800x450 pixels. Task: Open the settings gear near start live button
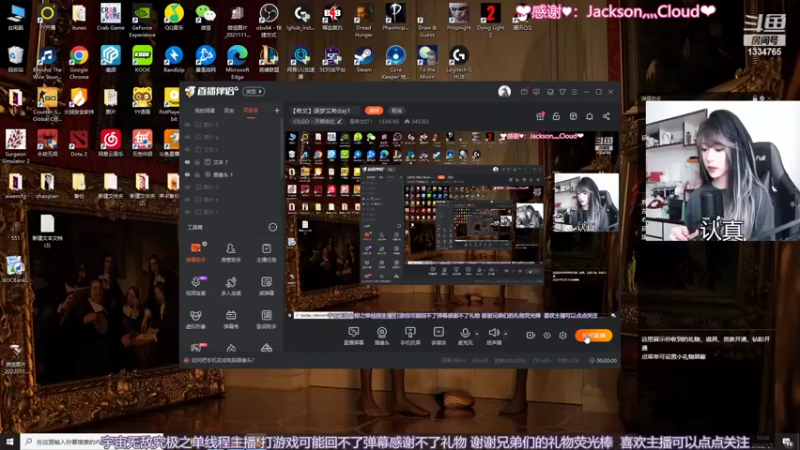point(563,335)
